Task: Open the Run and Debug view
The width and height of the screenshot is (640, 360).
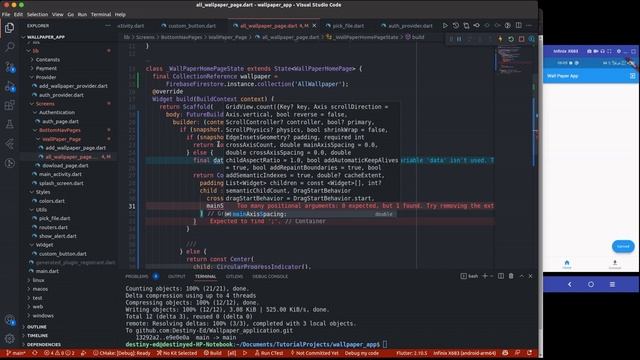Action: tap(9, 86)
